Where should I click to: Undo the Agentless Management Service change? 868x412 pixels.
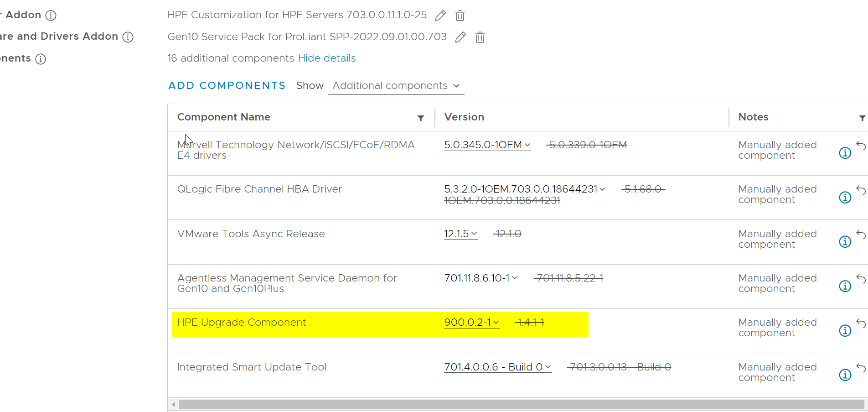(861, 279)
